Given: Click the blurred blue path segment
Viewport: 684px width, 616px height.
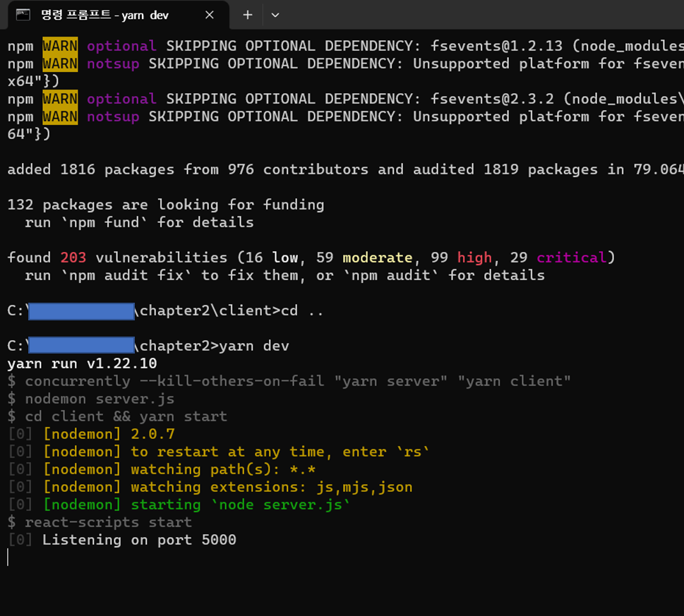Looking at the screenshot, I should pyautogui.click(x=81, y=310).
